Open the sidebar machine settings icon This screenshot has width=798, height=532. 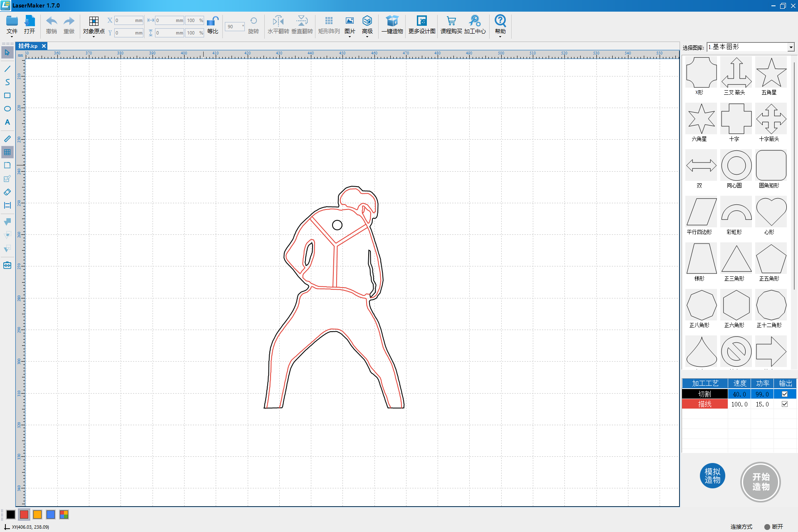(7, 265)
